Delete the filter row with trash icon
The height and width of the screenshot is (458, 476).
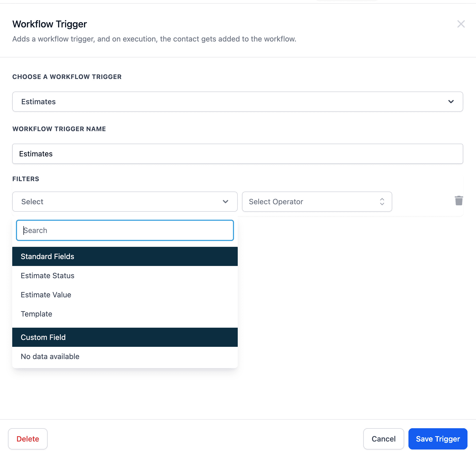pyautogui.click(x=459, y=201)
